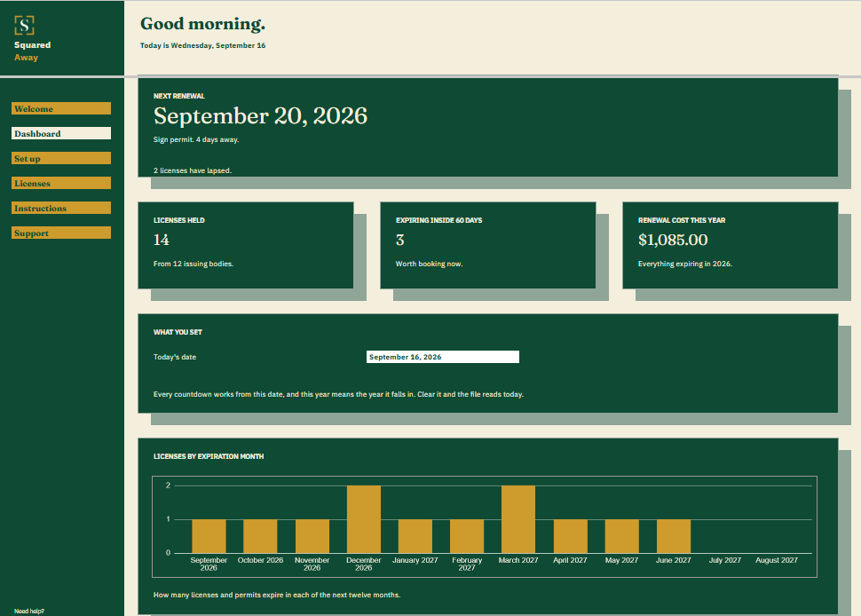The height and width of the screenshot is (616, 861).
Task: Click the 'Renewal Cost This Year' label
Action: point(682,220)
